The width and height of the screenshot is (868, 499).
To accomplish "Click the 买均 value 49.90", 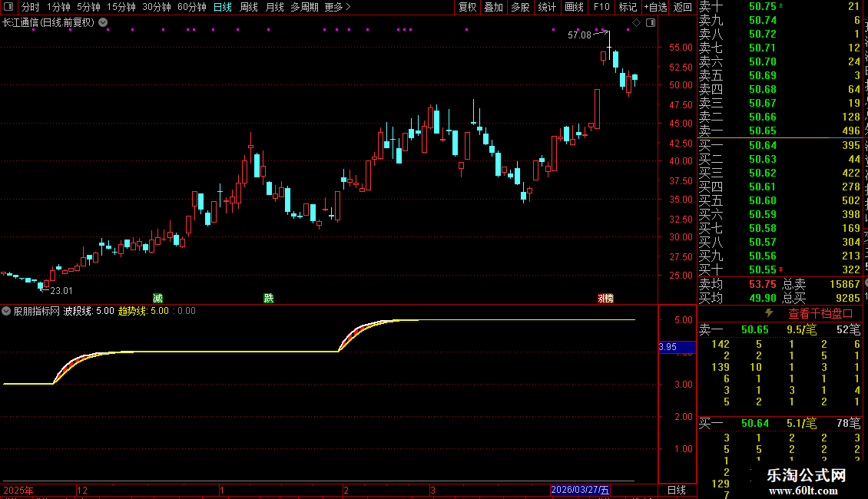I will click(762, 298).
